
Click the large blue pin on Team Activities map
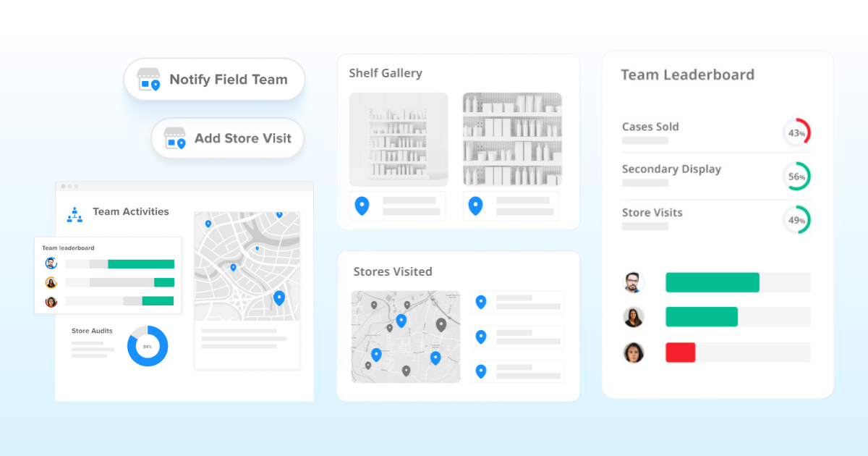279,297
